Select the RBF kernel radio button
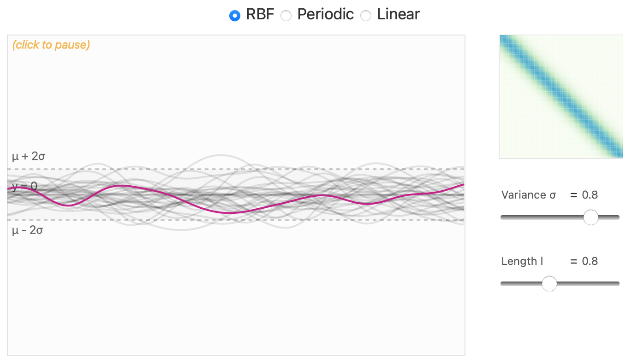The image size is (632, 364). tap(235, 16)
